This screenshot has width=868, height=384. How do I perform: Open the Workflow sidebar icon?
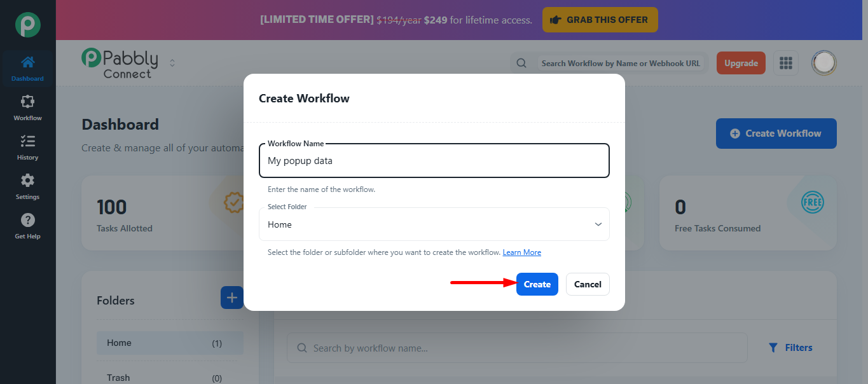(28, 102)
